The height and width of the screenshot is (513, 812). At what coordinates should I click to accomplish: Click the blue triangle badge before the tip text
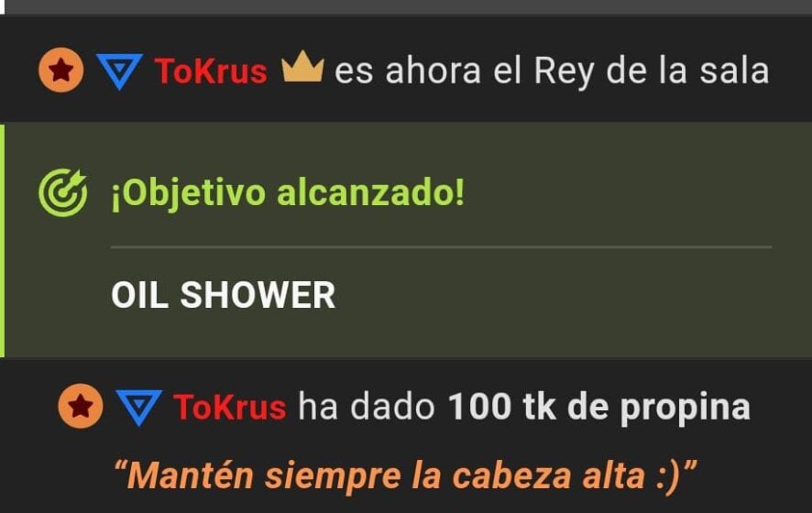[x=138, y=408]
